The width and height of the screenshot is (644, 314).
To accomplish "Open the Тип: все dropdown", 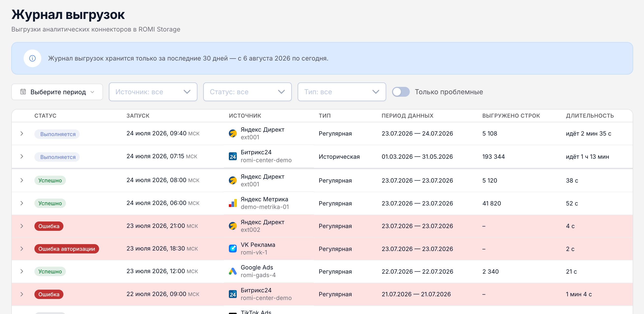I will pos(342,92).
